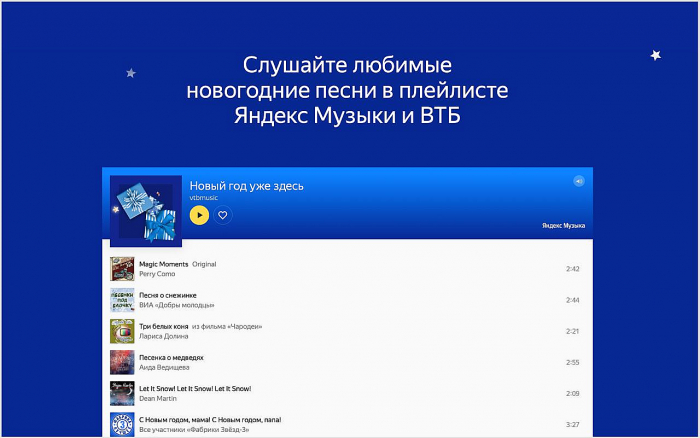Click the 'Три белых коня' album cover
Viewport: 700px width, 438px height.
[122, 331]
